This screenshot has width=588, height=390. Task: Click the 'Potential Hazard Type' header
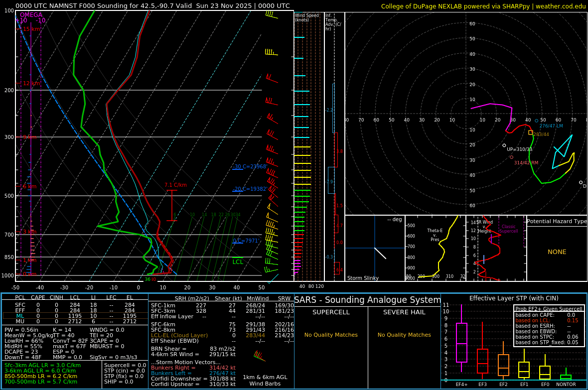click(557, 221)
